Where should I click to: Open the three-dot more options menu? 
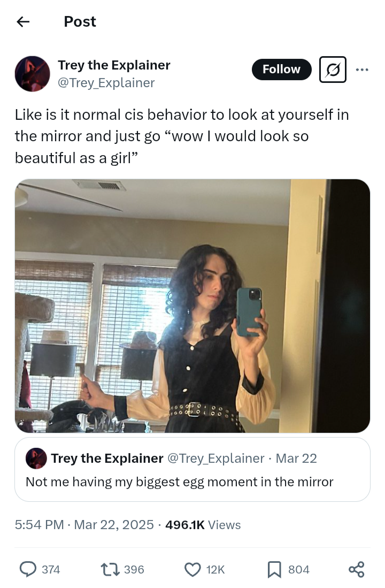(362, 70)
